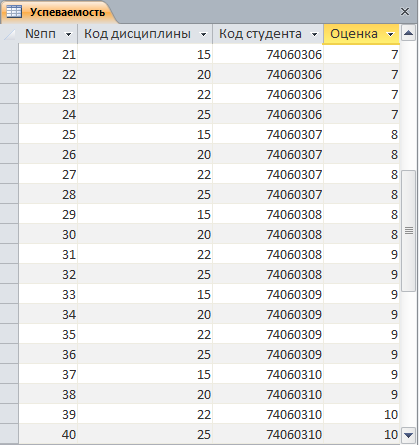Click Код дисциплины cell in row 23
The image size is (420, 445).
pyautogui.click(x=145, y=94)
